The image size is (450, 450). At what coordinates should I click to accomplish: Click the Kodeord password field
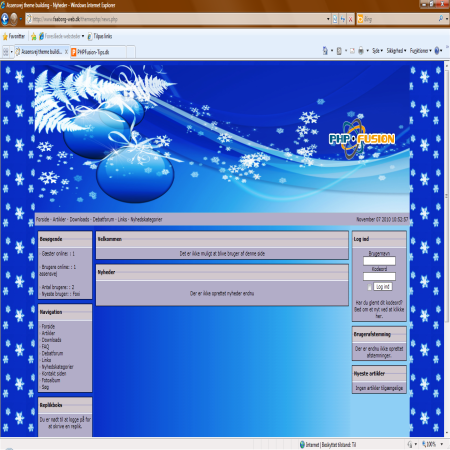point(379,276)
